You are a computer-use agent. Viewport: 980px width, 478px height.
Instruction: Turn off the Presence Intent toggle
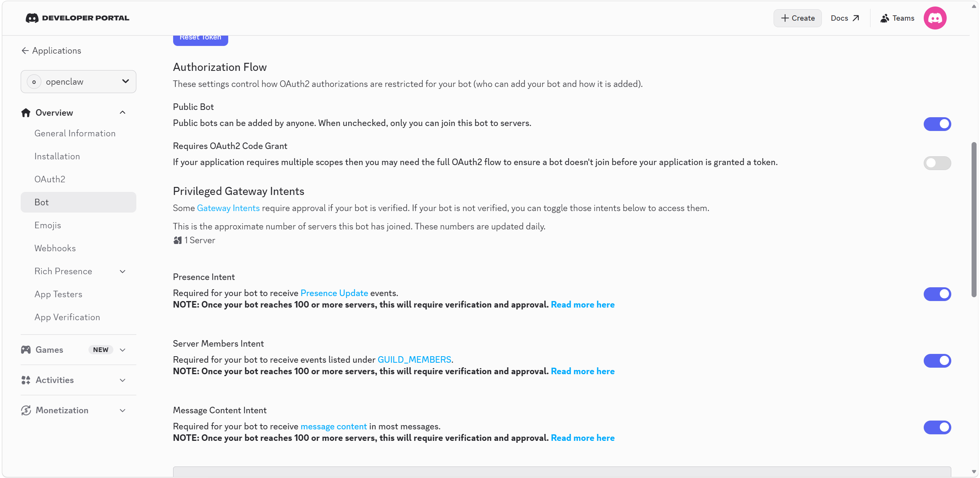(x=937, y=294)
